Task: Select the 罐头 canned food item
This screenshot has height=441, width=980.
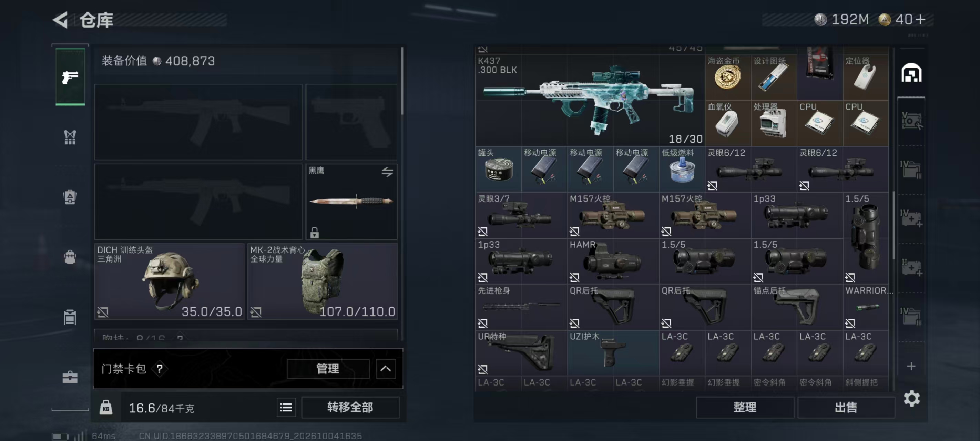Action: pyautogui.click(x=498, y=169)
